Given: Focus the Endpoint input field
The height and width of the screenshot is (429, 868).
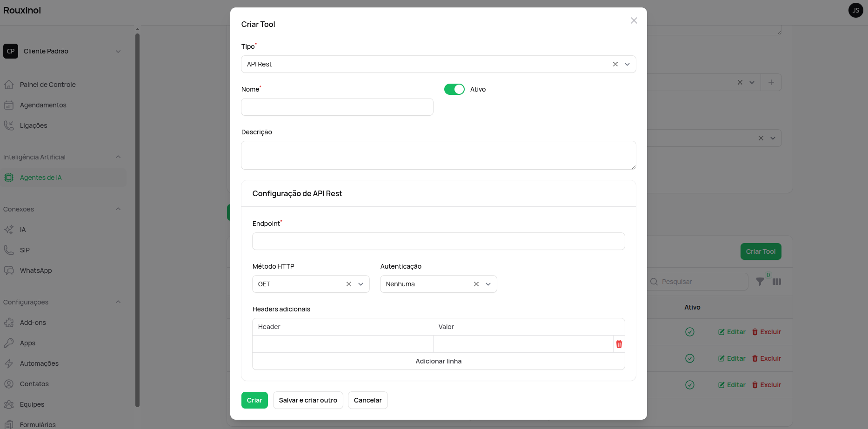Looking at the screenshot, I should pyautogui.click(x=439, y=241).
